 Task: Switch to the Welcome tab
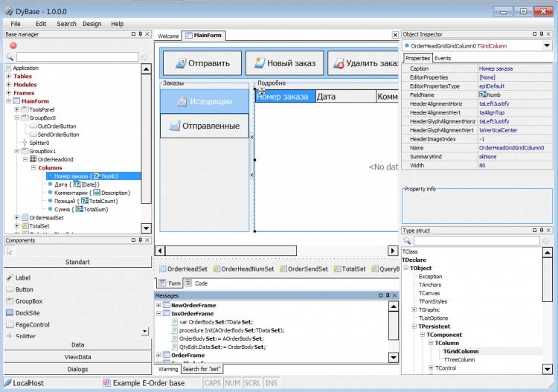(x=168, y=36)
